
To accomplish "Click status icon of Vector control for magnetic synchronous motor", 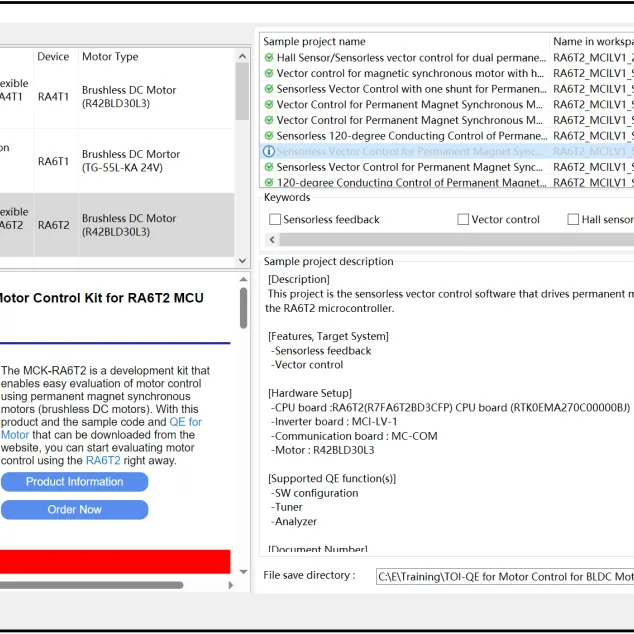I will point(268,73).
